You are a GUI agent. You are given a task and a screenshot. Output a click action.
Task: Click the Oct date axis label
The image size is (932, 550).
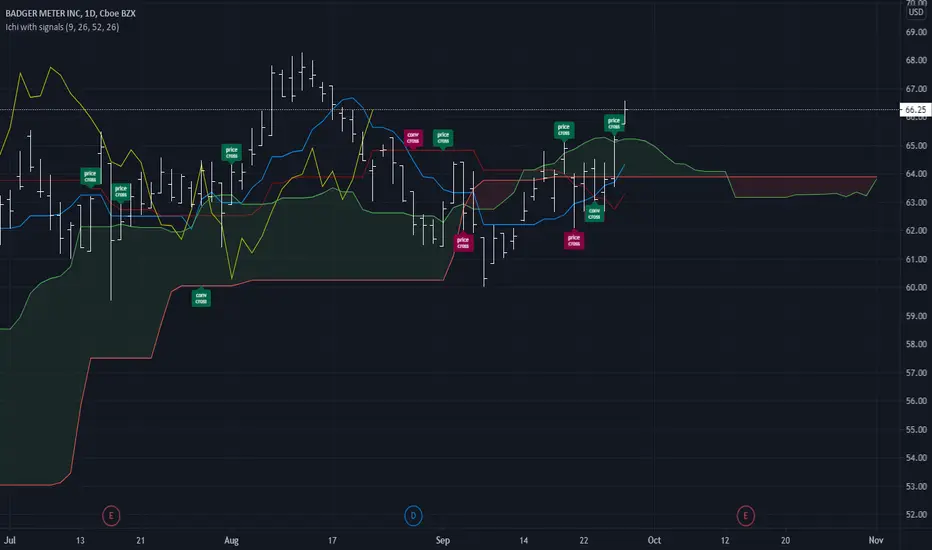click(x=654, y=540)
